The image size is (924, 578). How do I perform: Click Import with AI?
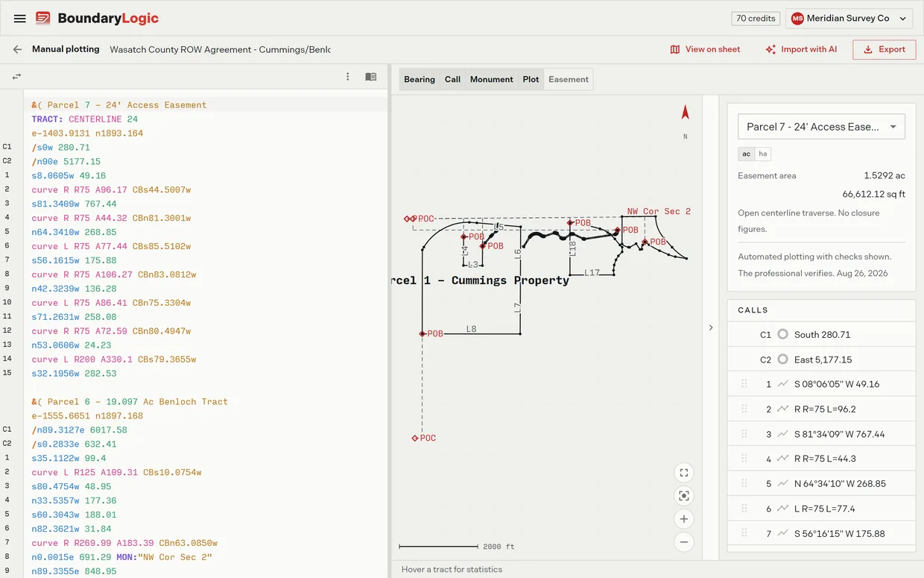pyautogui.click(x=801, y=49)
